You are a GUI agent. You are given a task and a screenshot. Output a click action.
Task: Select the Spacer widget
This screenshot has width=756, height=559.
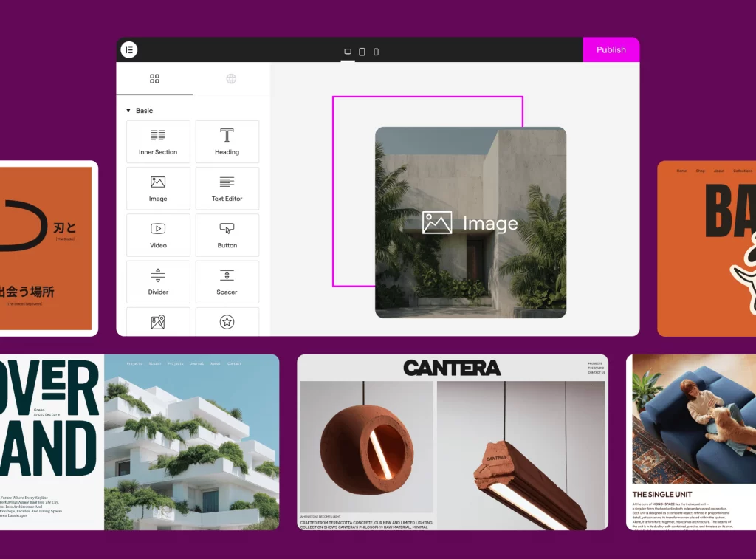point(227,281)
